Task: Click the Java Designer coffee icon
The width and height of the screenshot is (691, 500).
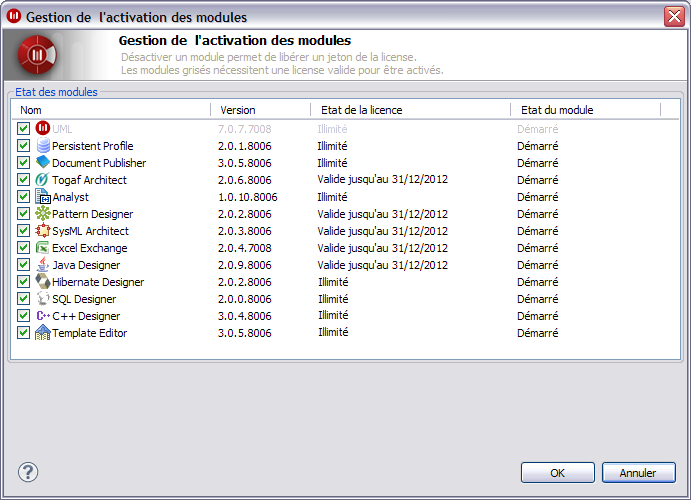Action: pos(43,264)
